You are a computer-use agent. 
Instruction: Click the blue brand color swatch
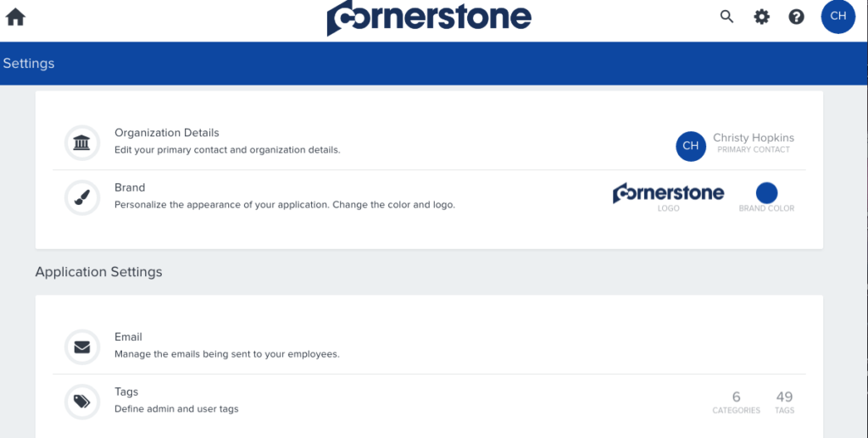(766, 192)
